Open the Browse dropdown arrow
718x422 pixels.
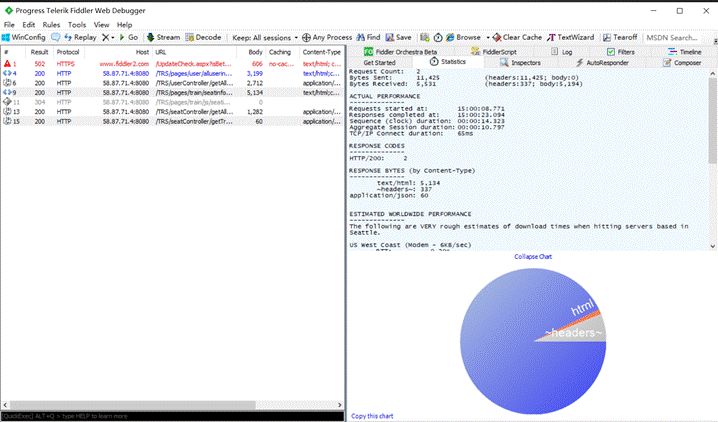point(488,38)
